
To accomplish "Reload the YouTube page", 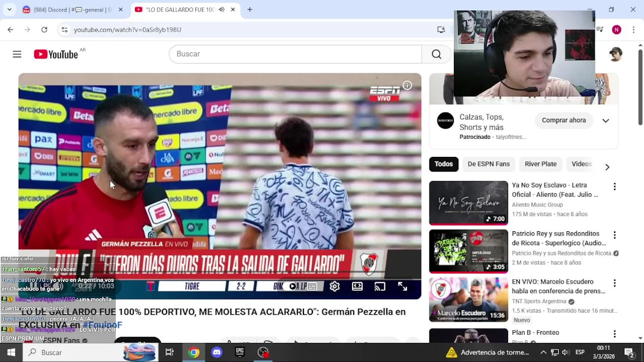I will click(x=44, y=30).
